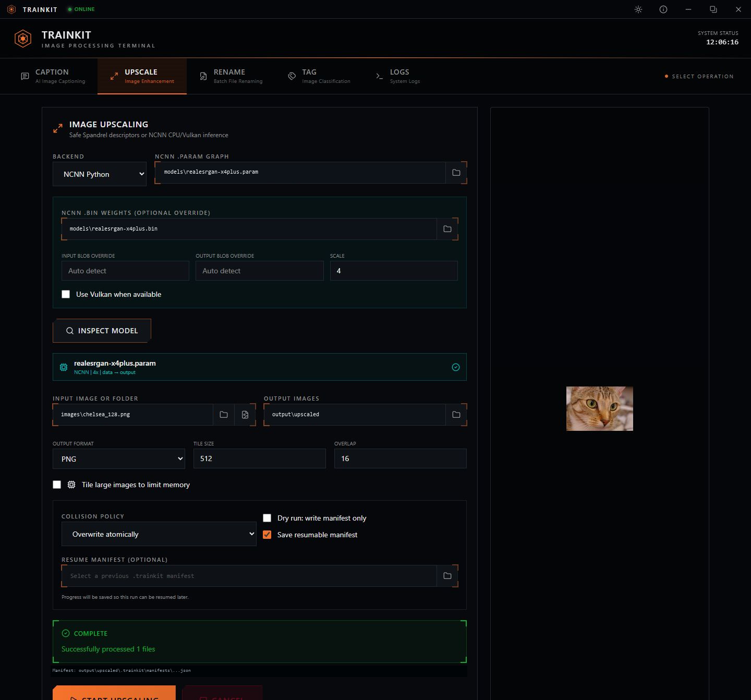The width and height of the screenshot is (751, 700).
Task: Switch to the Caption tab
Action: point(53,76)
